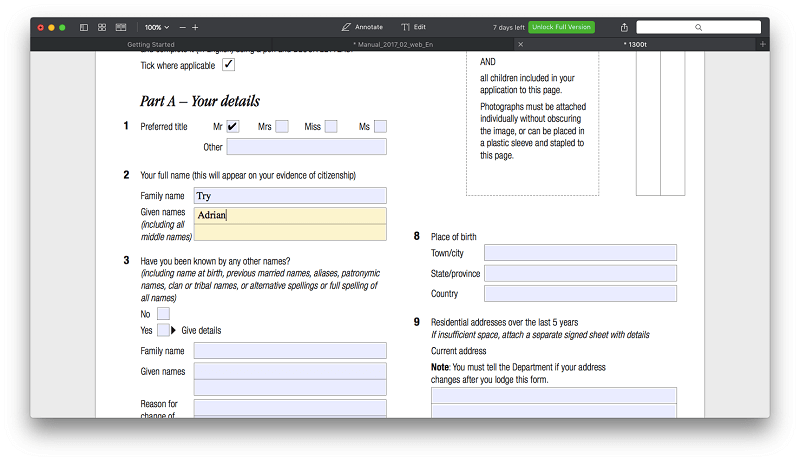The image size is (800, 461).
Task: Click the question 3 Given names second field
Action: [x=290, y=388]
